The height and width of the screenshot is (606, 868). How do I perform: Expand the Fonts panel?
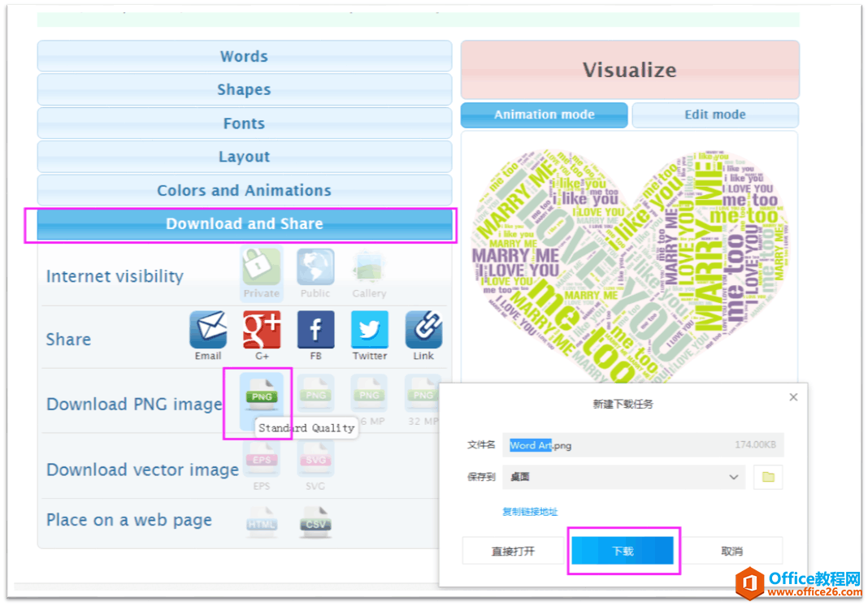click(x=244, y=123)
